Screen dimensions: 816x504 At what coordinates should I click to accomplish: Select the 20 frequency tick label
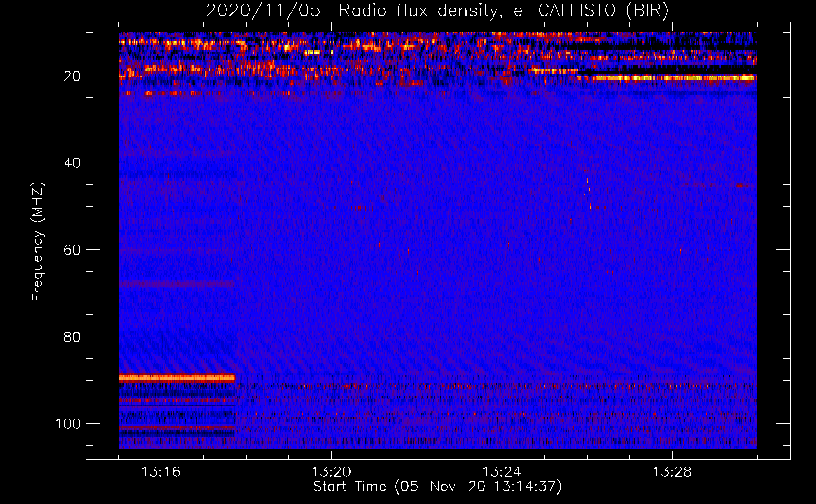(73, 76)
